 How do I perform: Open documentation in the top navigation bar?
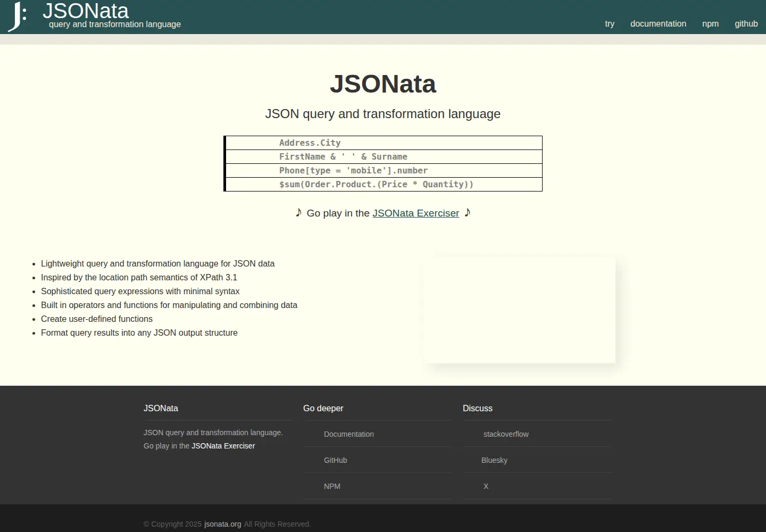click(658, 24)
